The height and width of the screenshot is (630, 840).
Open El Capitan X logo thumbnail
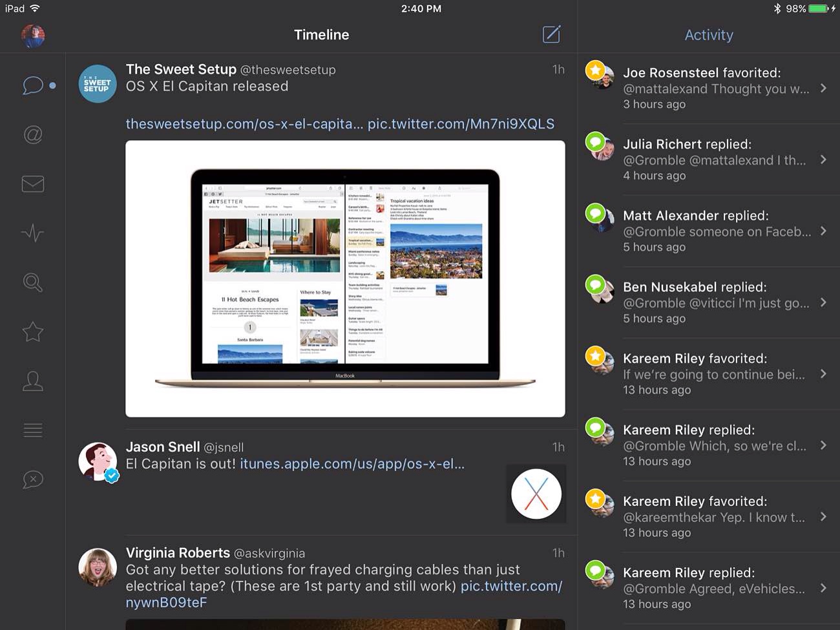click(536, 494)
